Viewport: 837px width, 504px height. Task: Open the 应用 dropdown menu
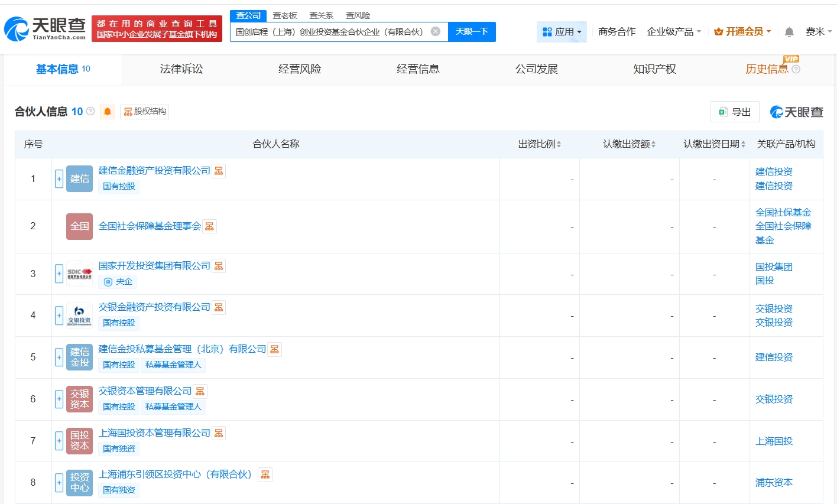[x=562, y=32]
